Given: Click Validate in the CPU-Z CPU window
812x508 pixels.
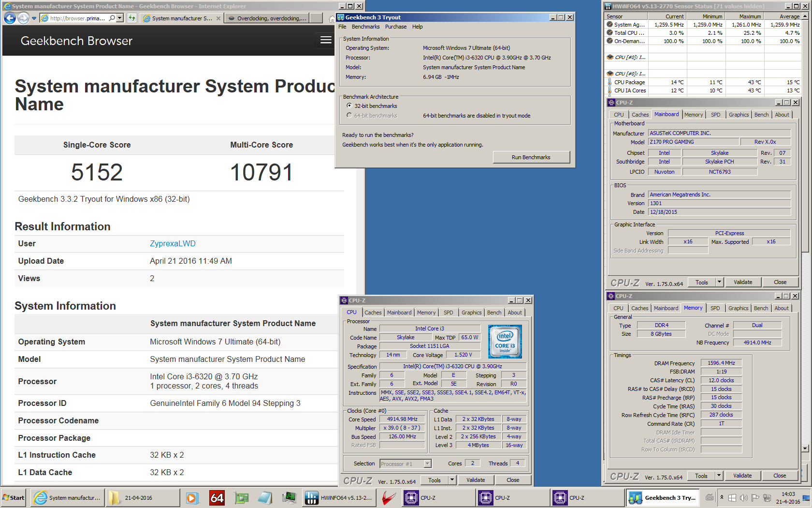Looking at the screenshot, I should (x=476, y=480).
